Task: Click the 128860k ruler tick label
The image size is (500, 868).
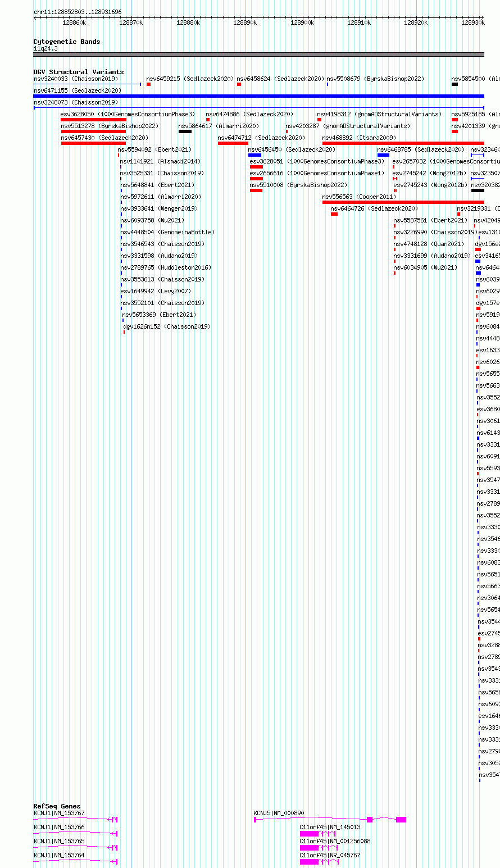Action: point(74,22)
